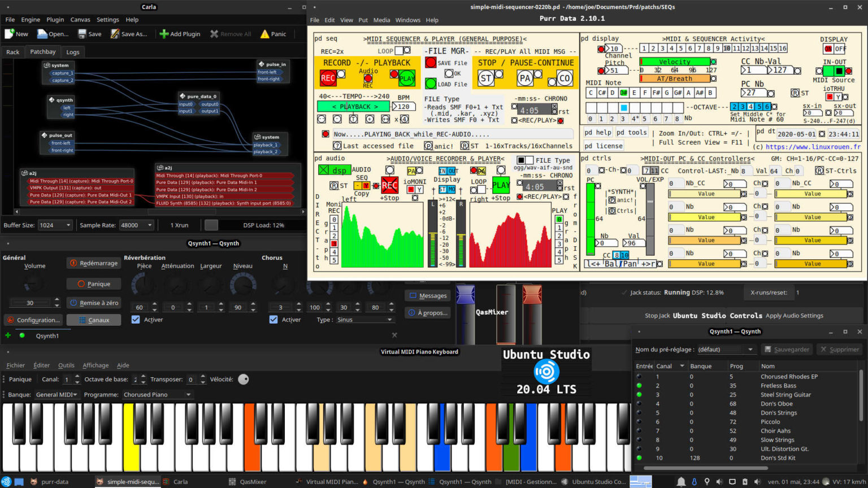Open Nom du pré-réglage dropdown
The width and height of the screenshot is (868, 488).
click(726, 350)
